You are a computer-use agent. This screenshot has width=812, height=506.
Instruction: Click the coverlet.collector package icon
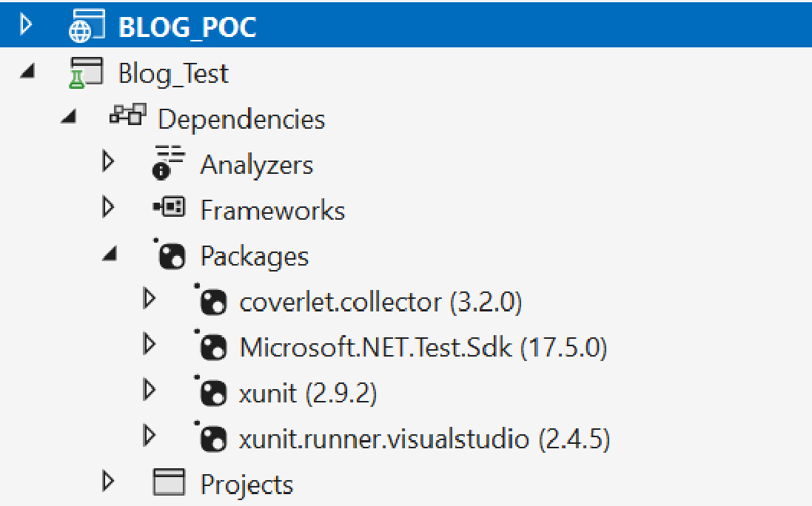pyautogui.click(x=210, y=300)
